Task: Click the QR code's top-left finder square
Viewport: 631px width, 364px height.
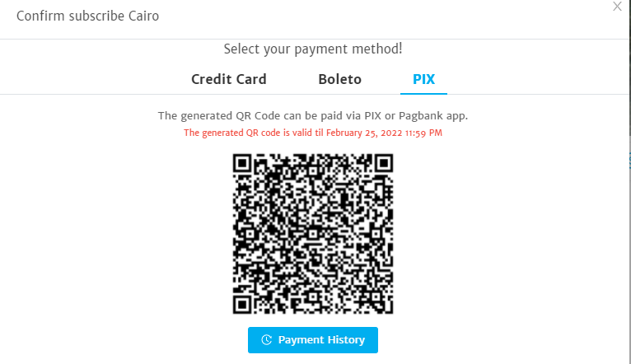Action: pyautogui.click(x=242, y=163)
